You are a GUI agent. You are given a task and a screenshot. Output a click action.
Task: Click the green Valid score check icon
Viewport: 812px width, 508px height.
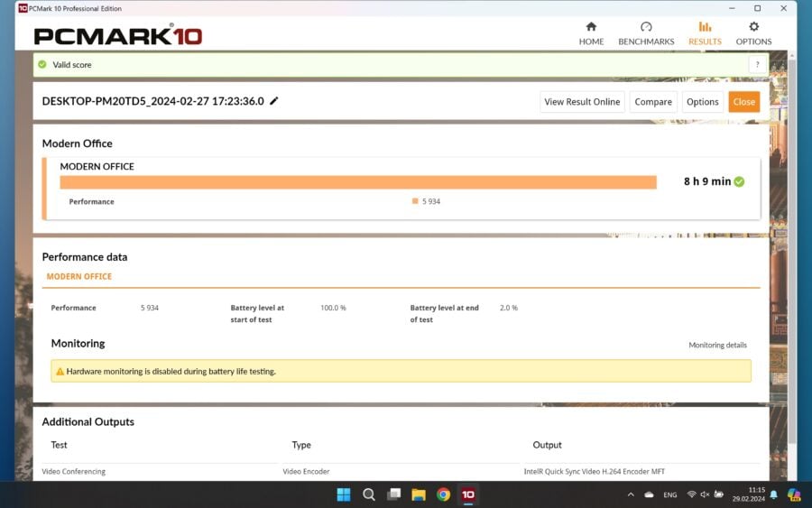coord(42,65)
